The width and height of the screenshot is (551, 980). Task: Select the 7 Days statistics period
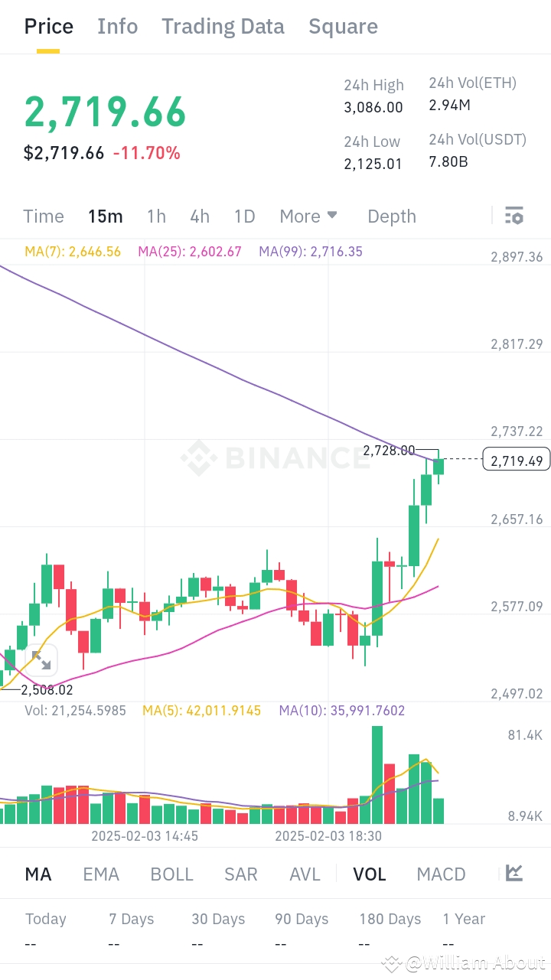coord(130,919)
